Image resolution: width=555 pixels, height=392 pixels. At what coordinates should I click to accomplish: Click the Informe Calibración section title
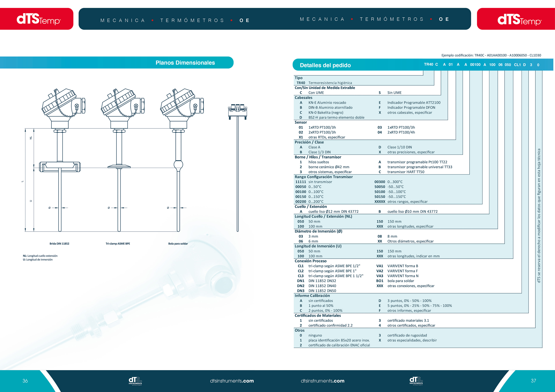pos(312,296)
